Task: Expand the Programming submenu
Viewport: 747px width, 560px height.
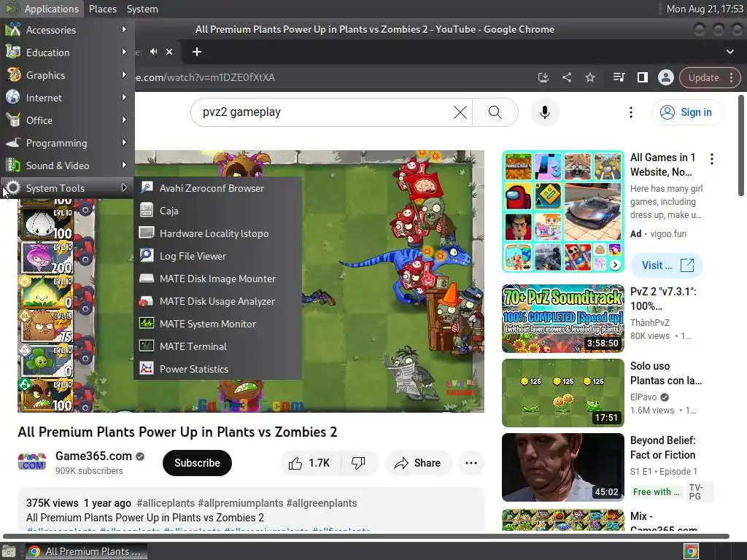Action: [67, 143]
